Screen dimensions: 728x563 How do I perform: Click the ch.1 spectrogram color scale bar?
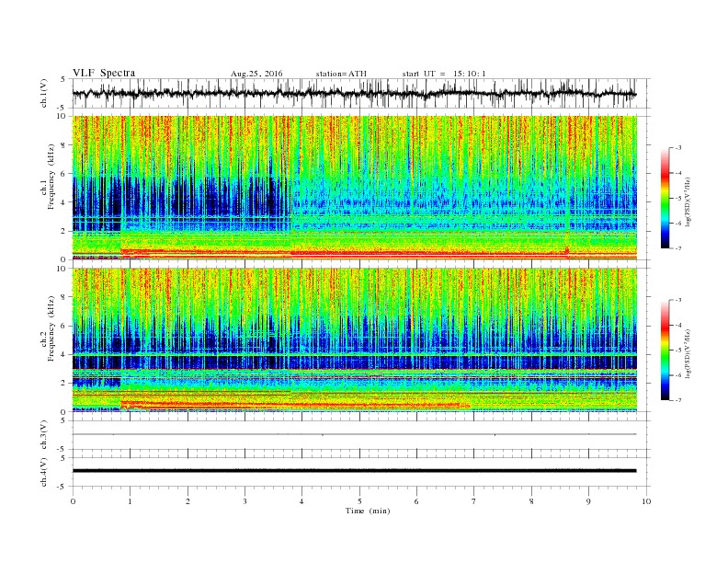pos(665,198)
